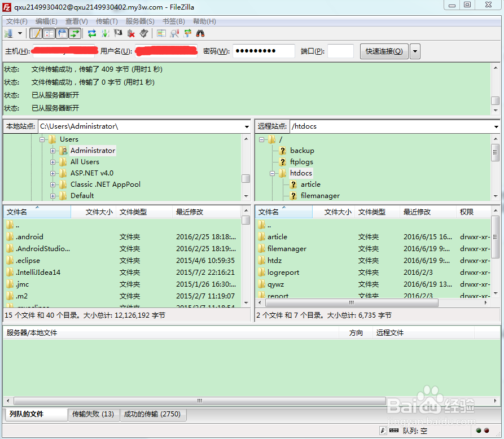Open the file search binoculars icon

(200, 33)
